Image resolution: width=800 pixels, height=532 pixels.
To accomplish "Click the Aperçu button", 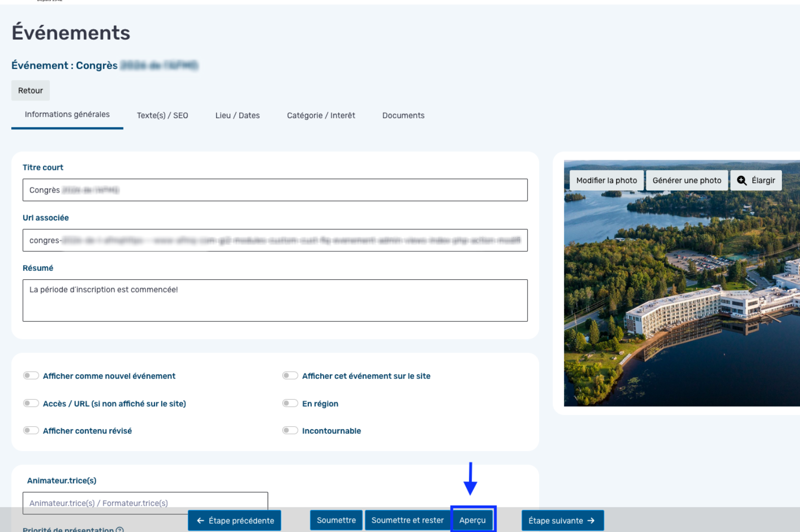I will click(x=473, y=520).
